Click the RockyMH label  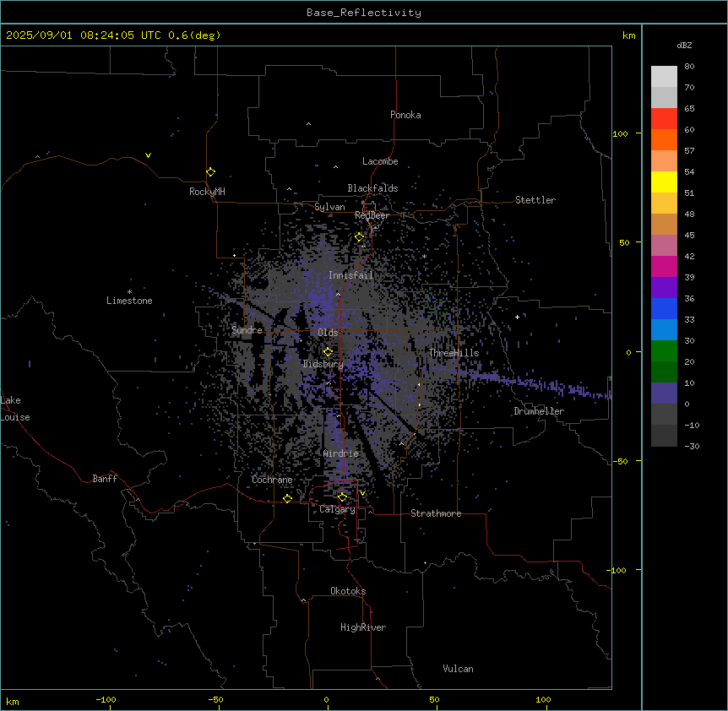pos(207,192)
